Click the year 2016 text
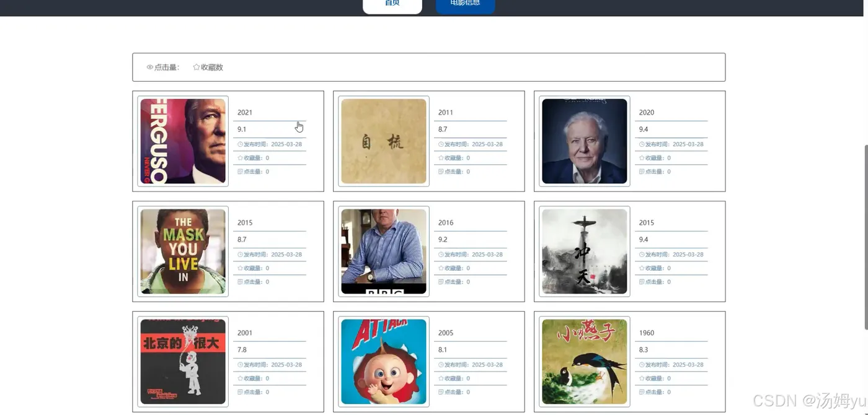The height and width of the screenshot is (415, 868). tap(446, 223)
